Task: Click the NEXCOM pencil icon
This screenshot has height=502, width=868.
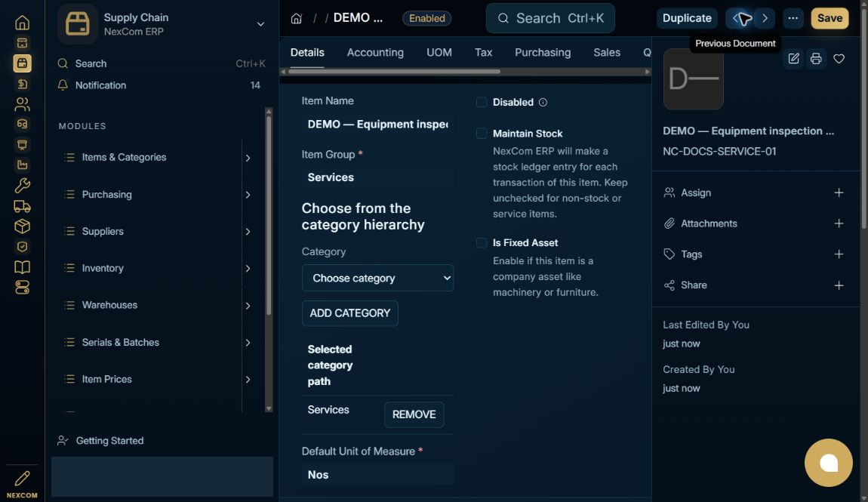Action: tap(22, 478)
